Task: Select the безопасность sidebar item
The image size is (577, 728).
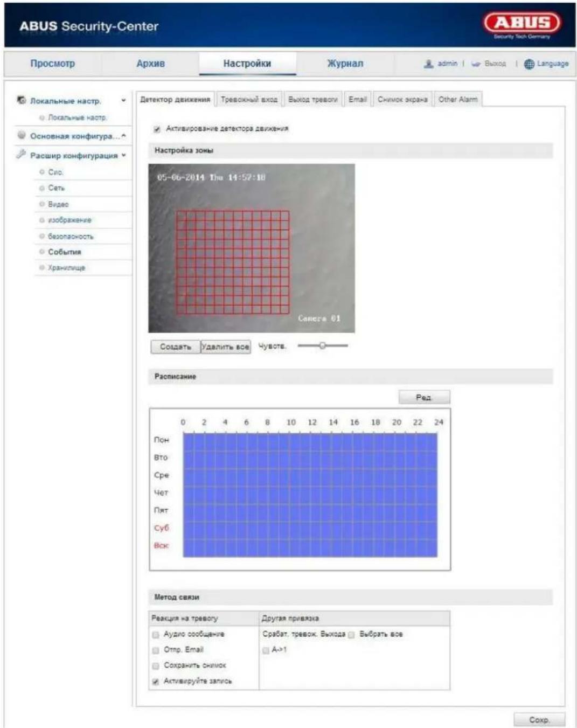Action: pos(71,237)
